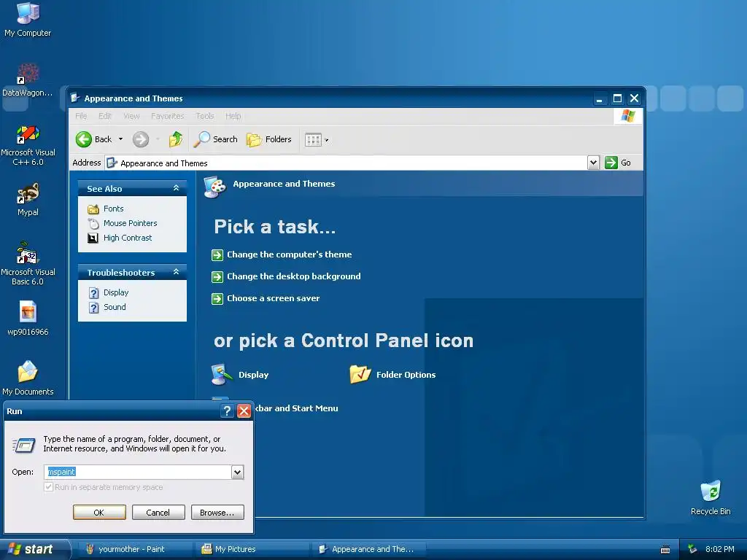The height and width of the screenshot is (560, 747).
Task: Open the DataWagon desktop shortcut
Action: pos(28,79)
